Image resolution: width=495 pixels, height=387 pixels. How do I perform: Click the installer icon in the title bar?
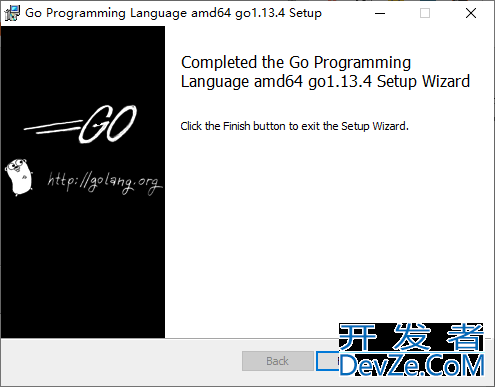[x=12, y=13]
